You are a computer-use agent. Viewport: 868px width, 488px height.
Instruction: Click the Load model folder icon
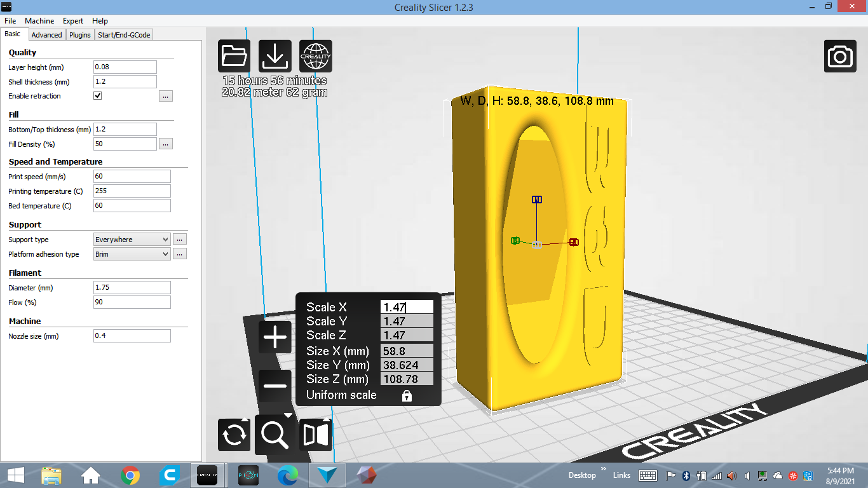234,56
